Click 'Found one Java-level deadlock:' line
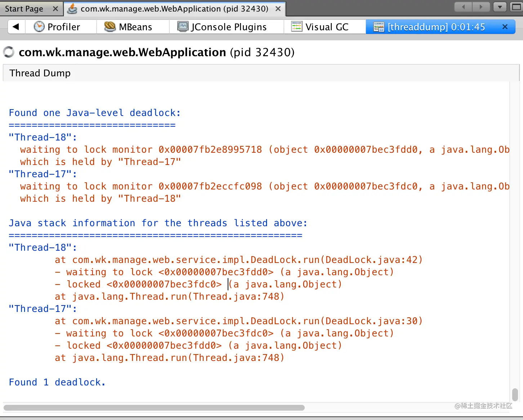Screen dimensions: 523x420 tap(95, 113)
